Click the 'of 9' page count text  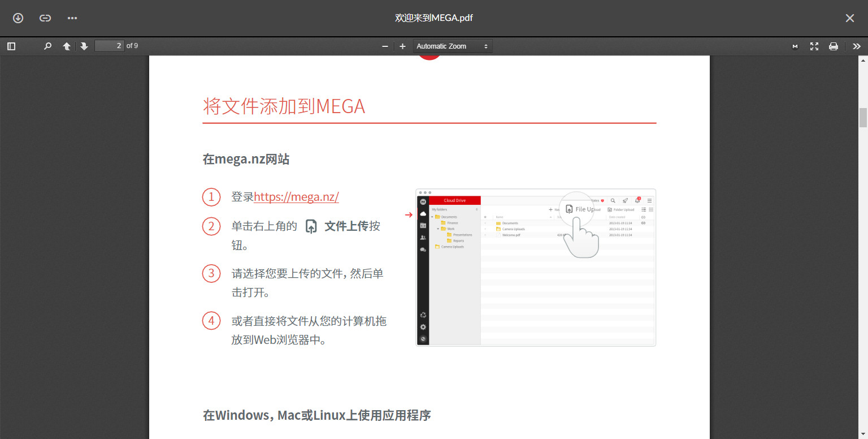pos(132,46)
